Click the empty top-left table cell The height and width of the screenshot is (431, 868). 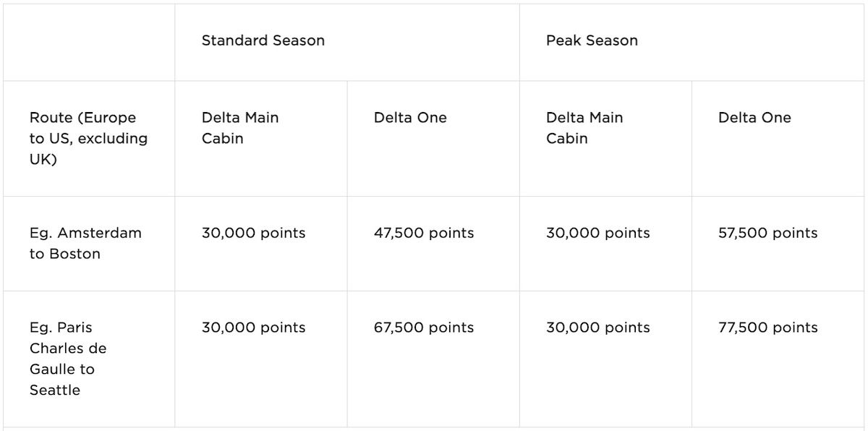[88, 42]
